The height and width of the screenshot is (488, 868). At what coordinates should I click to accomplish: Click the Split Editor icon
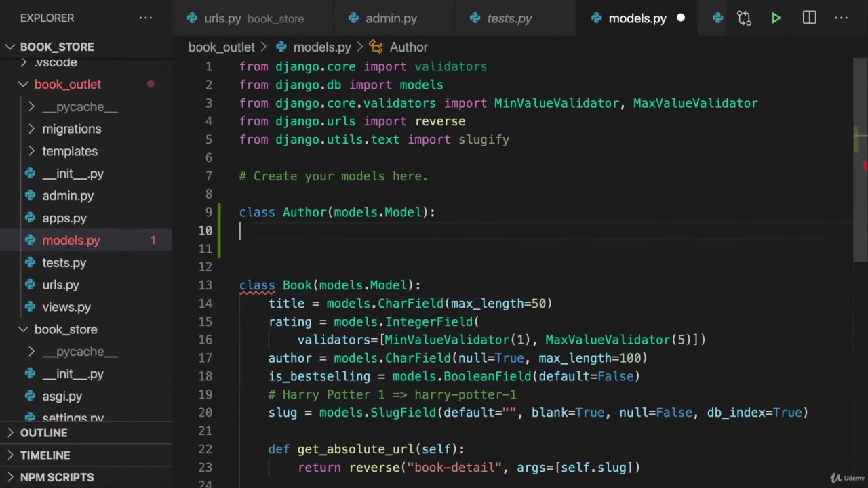tap(809, 18)
